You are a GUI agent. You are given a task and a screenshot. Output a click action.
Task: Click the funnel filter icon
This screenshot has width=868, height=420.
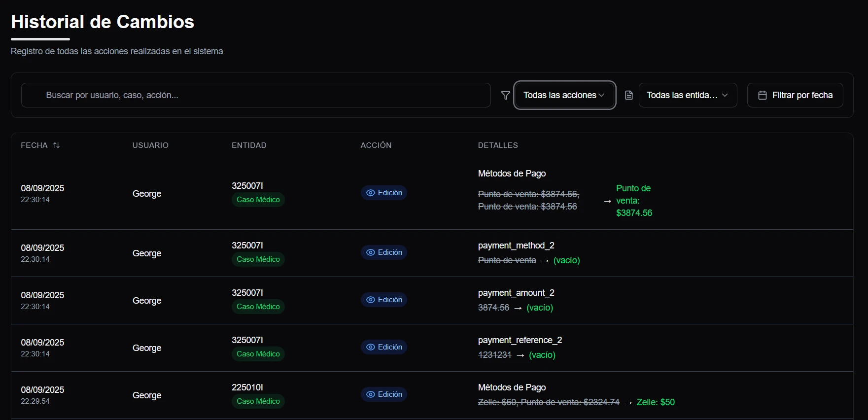point(505,95)
